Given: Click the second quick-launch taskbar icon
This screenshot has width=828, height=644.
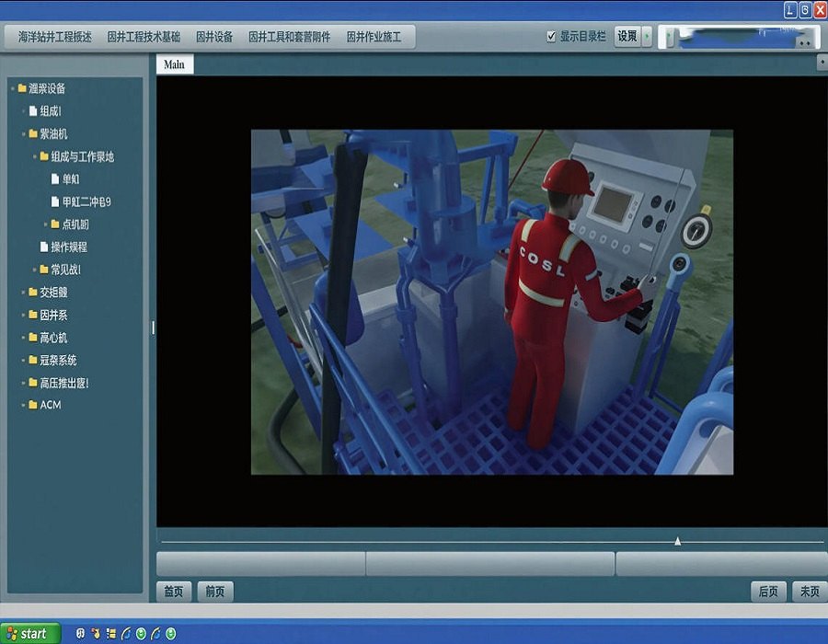Looking at the screenshot, I should point(96,634).
